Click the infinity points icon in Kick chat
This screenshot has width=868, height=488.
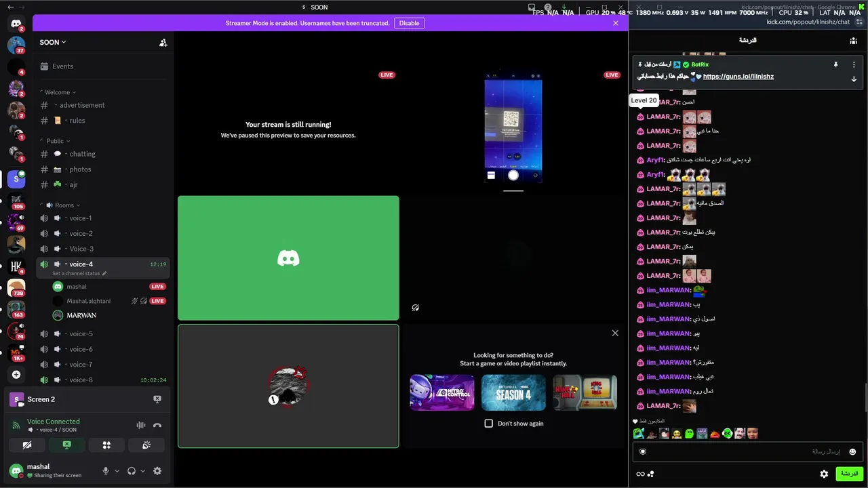[x=640, y=474]
